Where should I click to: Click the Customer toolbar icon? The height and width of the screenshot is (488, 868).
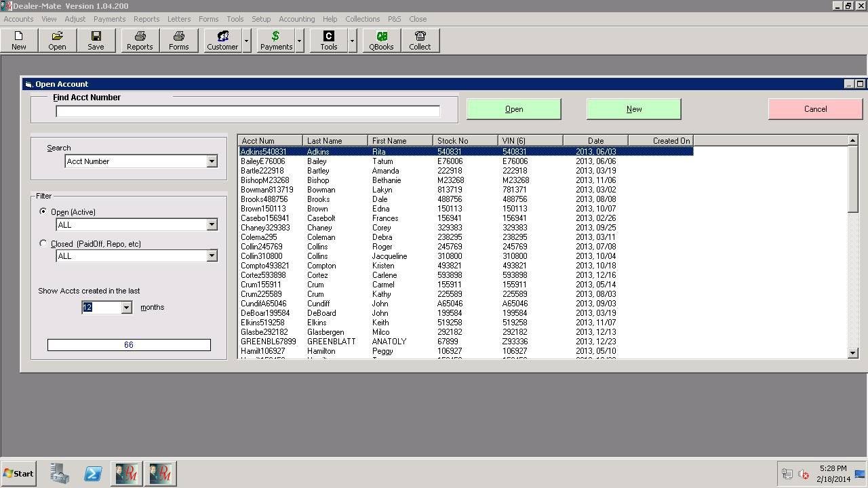pyautogui.click(x=222, y=40)
